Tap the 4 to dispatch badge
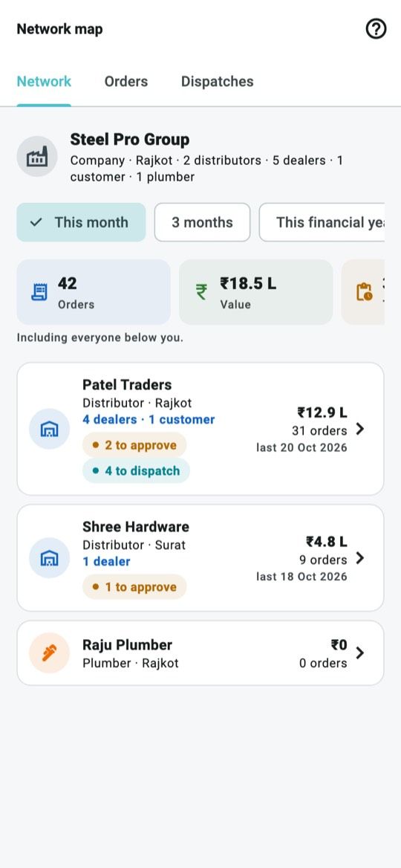The height and width of the screenshot is (868, 401). [x=136, y=471]
